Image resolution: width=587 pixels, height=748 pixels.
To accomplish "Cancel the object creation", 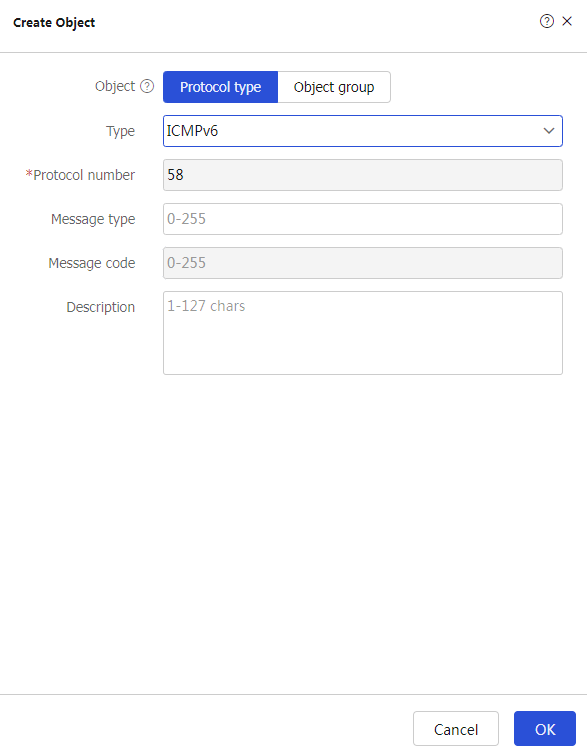I will tap(455, 729).
